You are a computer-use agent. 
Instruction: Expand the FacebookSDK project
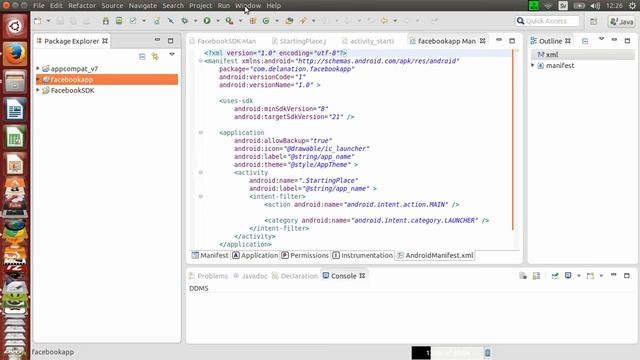tap(38, 90)
